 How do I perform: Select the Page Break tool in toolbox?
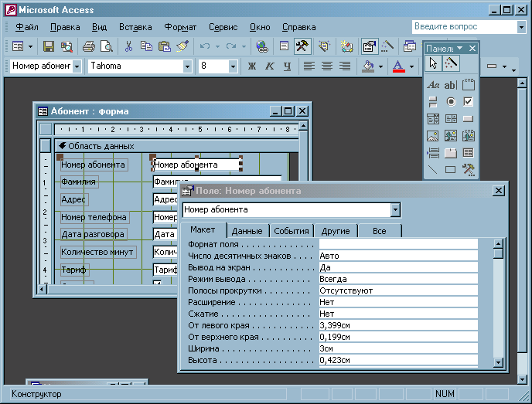(433, 152)
